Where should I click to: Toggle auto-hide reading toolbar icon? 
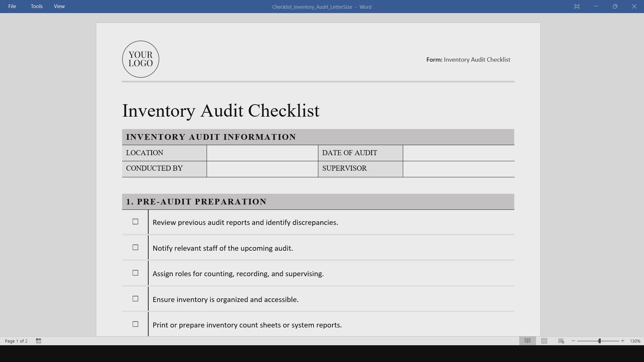point(577,6)
